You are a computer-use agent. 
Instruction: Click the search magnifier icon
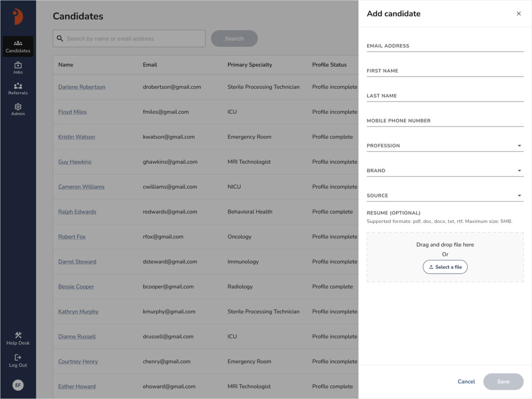click(60, 38)
